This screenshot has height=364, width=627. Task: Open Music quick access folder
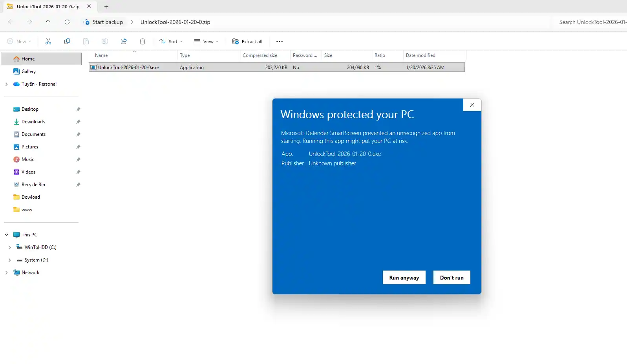(27, 159)
